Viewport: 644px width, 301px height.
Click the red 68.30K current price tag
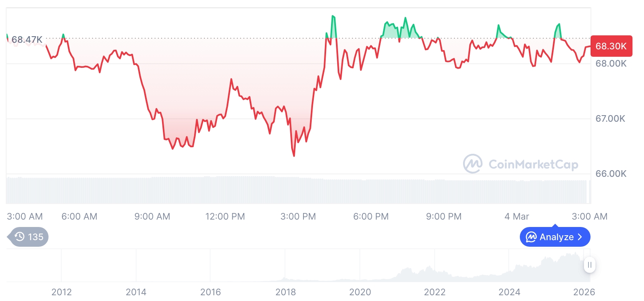(611, 46)
